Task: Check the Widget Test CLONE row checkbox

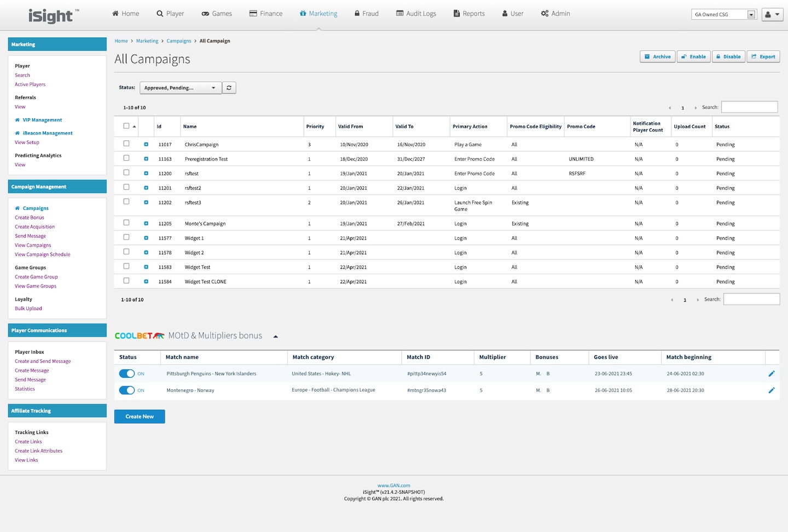Action: tap(126, 280)
